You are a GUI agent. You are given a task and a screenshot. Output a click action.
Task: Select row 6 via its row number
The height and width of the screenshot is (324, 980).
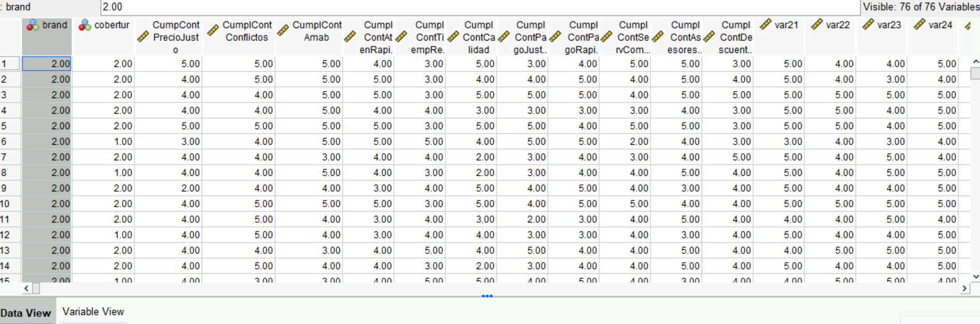pyautogui.click(x=10, y=142)
